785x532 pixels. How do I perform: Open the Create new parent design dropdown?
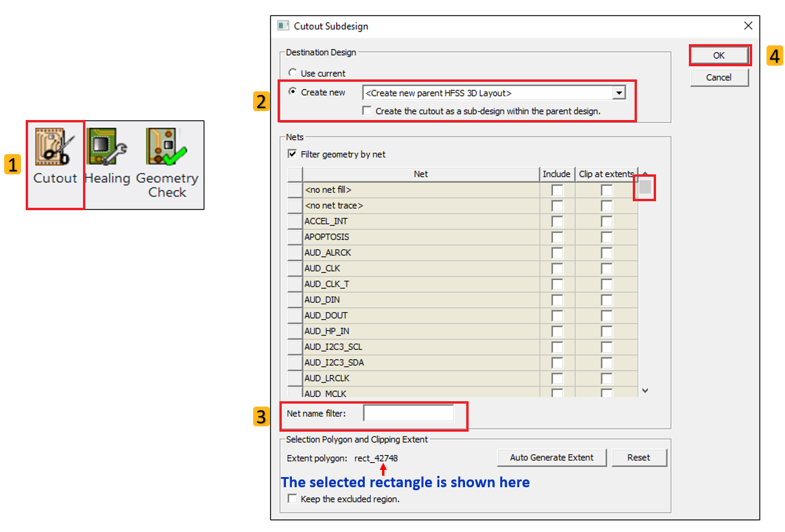pyautogui.click(x=619, y=93)
